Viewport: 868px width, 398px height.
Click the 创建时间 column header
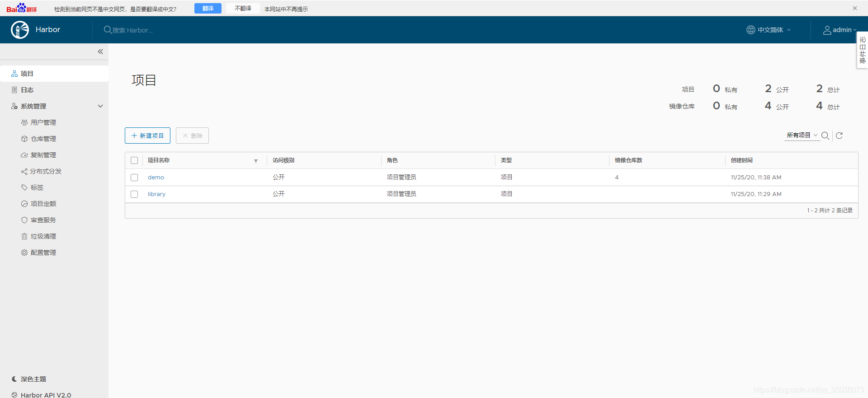click(x=742, y=160)
